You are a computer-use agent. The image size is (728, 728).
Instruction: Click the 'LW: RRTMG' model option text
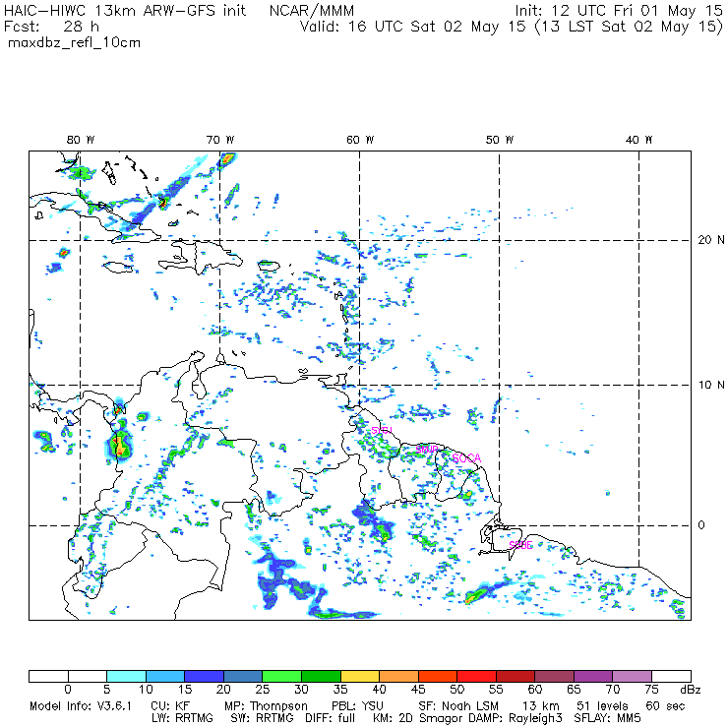pyautogui.click(x=182, y=718)
